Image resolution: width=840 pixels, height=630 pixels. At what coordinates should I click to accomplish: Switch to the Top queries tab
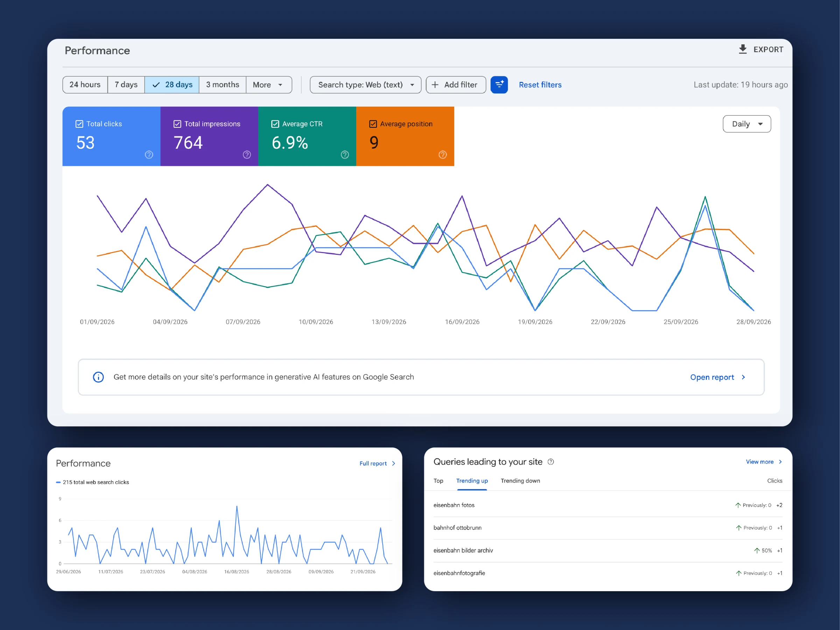pyautogui.click(x=438, y=481)
